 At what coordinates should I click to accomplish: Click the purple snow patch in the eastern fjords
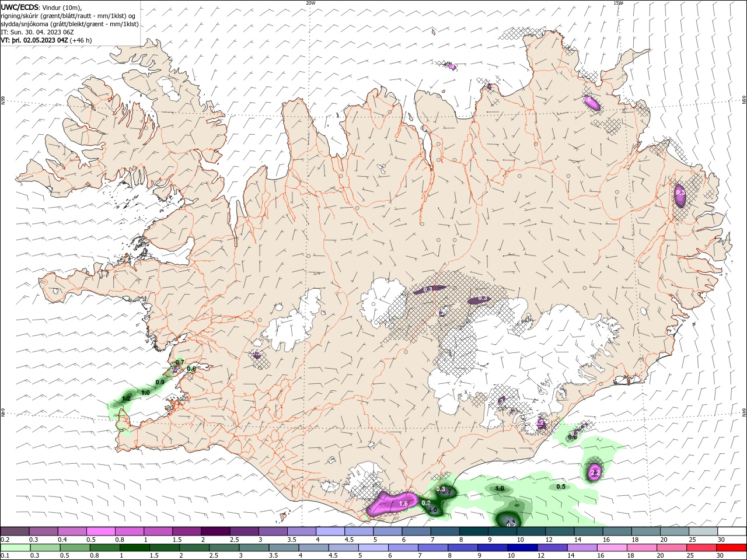(680, 195)
